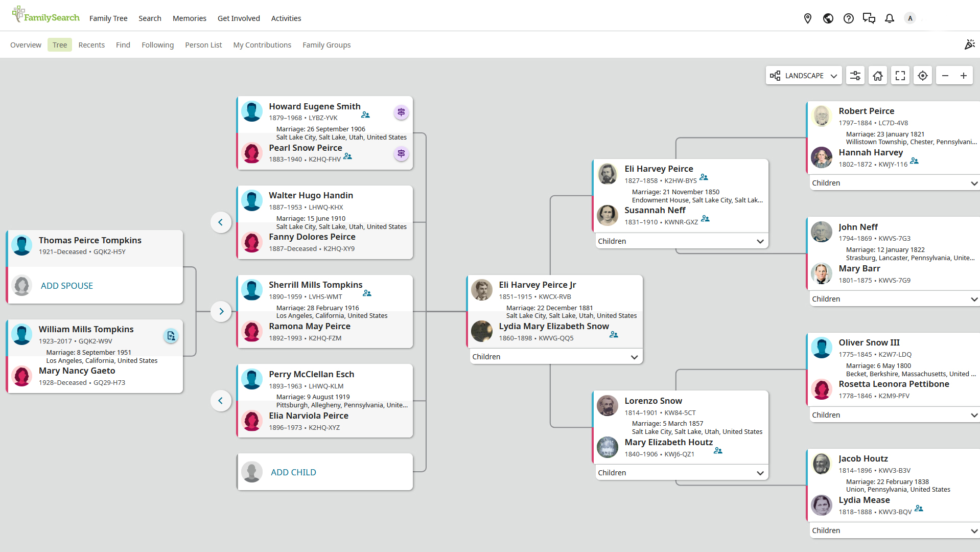
Task: Switch to the Person List tab
Action: pos(203,45)
